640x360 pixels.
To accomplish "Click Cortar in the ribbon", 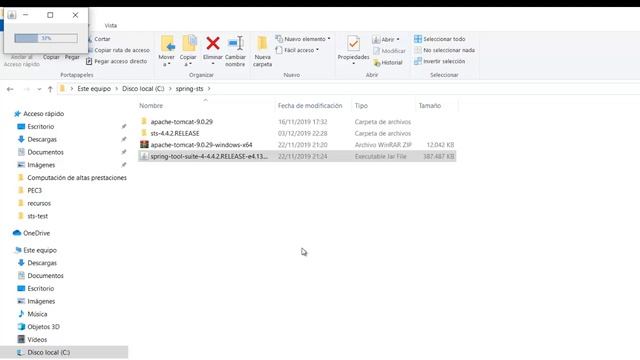I will point(99,39).
